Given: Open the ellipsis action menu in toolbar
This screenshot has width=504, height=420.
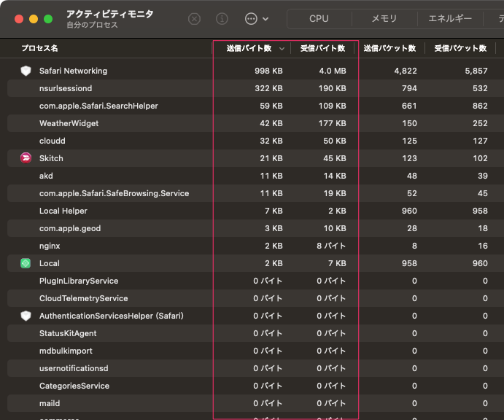Looking at the screenshot, I should pyautogui.click(x=256, y=19).
